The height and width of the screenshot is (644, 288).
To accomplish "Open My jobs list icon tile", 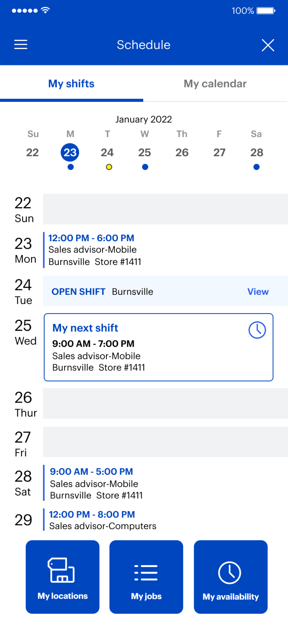I will [x=146, y=577].
